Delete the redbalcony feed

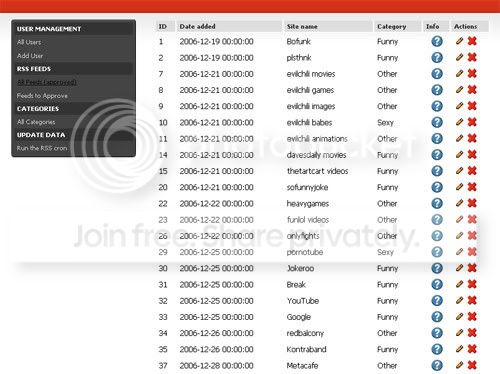tap(472, 333)
